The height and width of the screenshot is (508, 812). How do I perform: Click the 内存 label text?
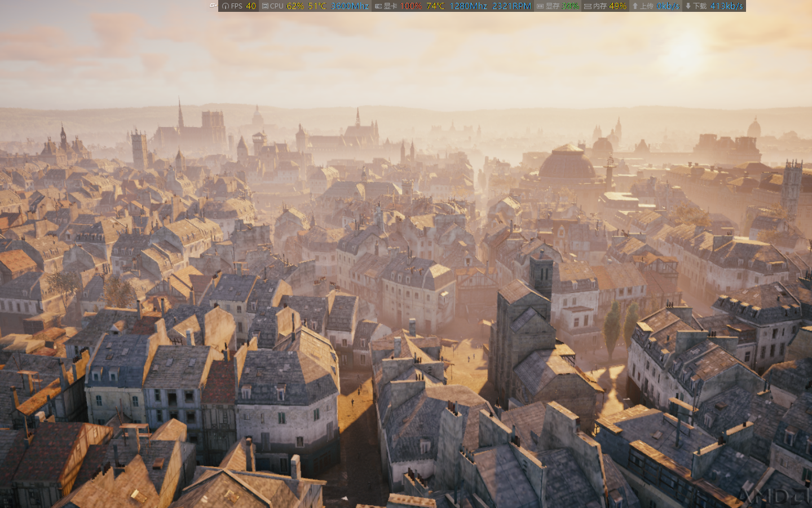[600, 6]
